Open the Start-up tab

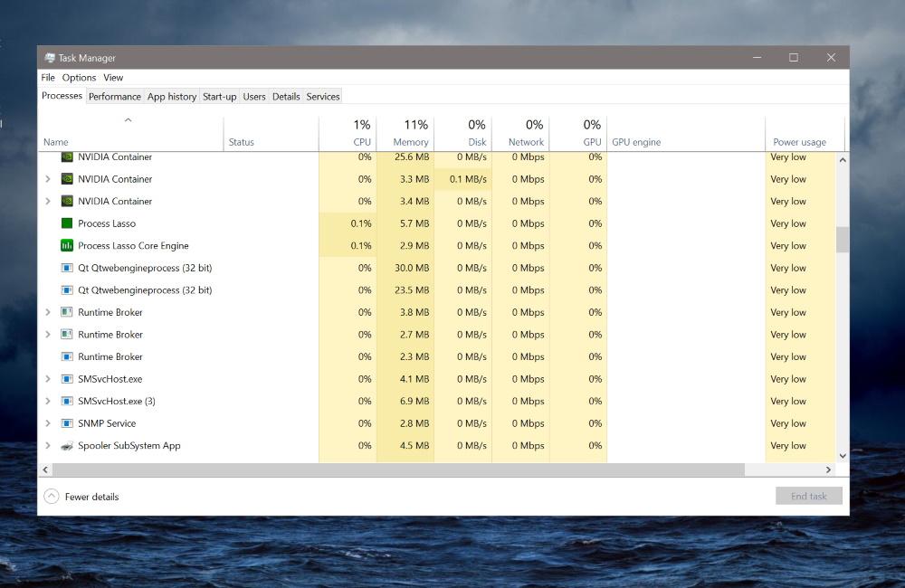pos(219,97)
